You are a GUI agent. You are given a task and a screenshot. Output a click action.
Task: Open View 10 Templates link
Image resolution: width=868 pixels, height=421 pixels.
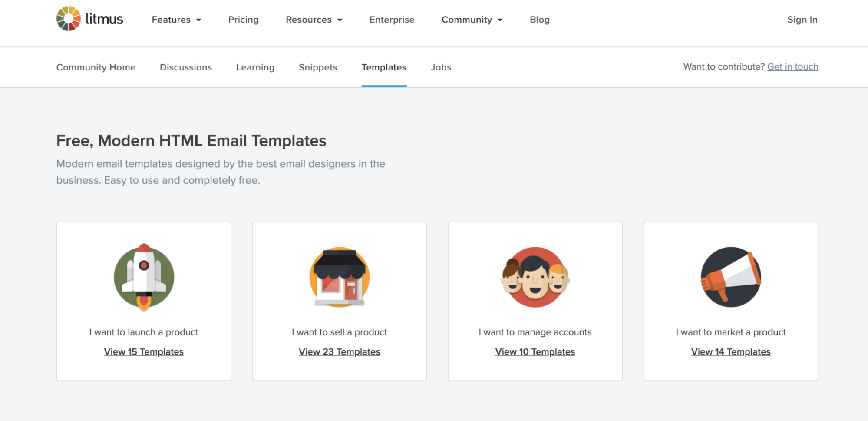535,351
